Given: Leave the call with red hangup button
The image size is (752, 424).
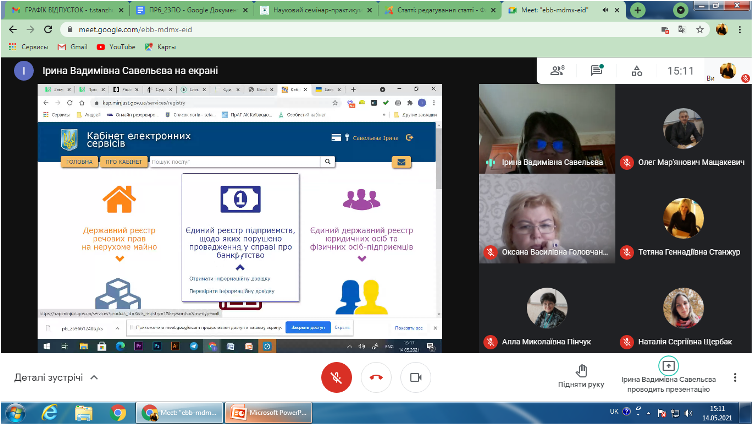Looking at the screenshot, I should 376,377.
